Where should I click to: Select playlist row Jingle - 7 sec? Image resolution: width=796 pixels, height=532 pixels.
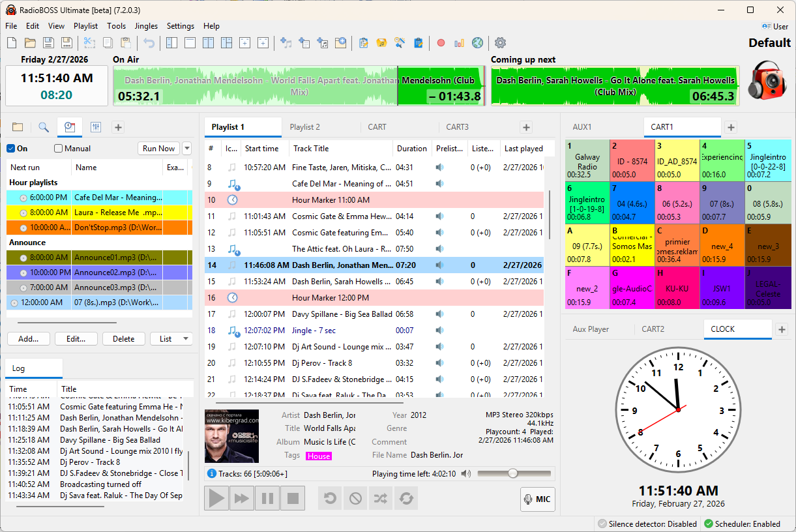click(374, 331)
